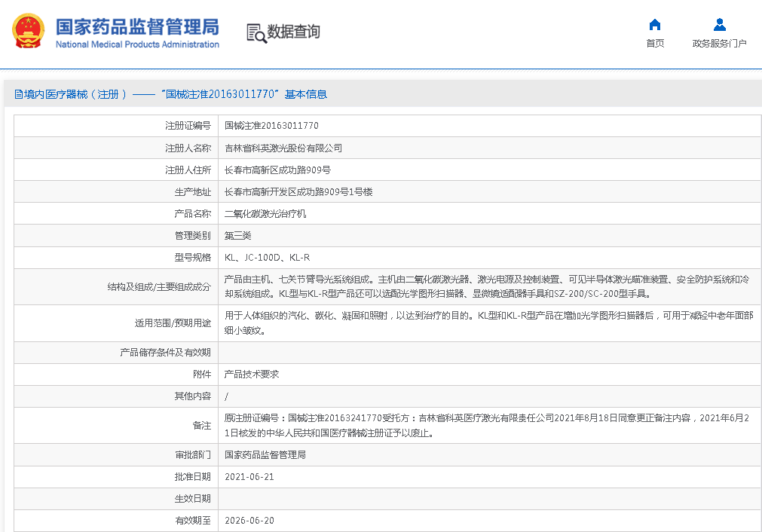The image size is (762, 532).
Task: Click the 国家药品监督管理局 site title
Action: coord(137,27)
